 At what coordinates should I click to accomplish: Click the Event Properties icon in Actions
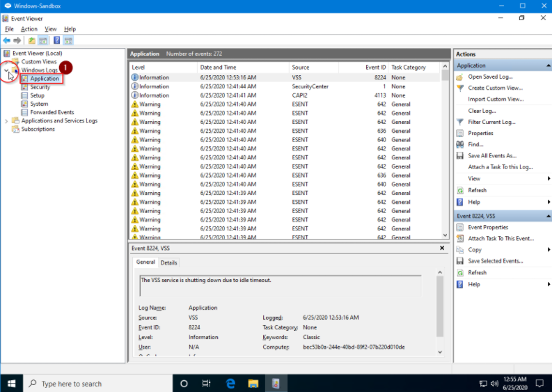[460, 227]
